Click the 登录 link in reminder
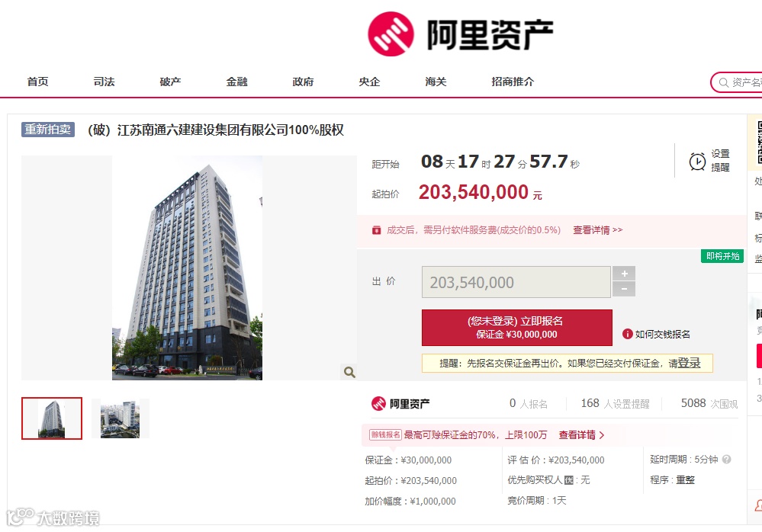This screenshot has width=762, height=532. click(x=689, y=363)
